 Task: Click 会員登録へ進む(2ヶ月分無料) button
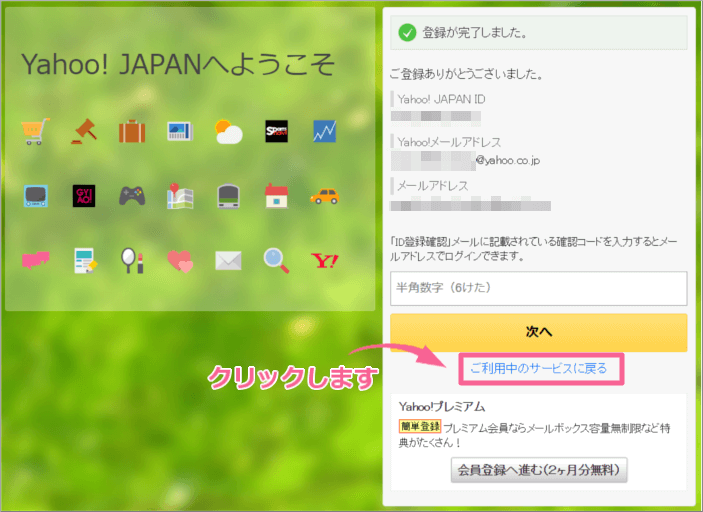coord(539,470)
